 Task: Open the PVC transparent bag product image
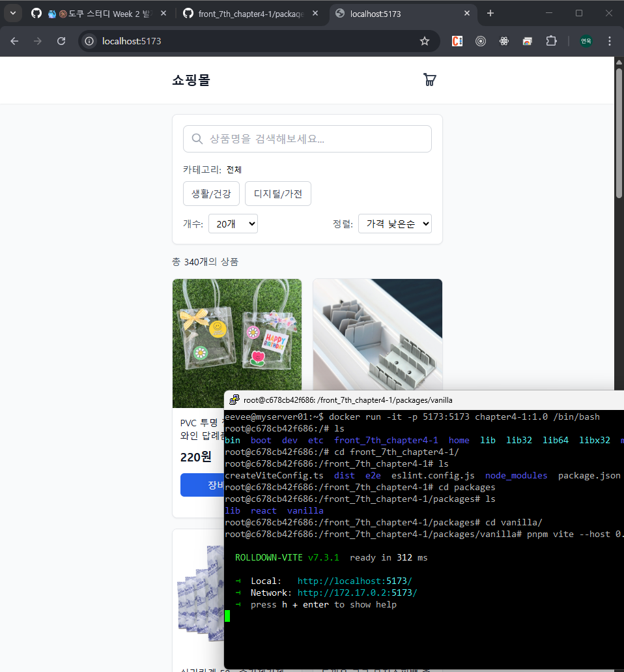237,343
